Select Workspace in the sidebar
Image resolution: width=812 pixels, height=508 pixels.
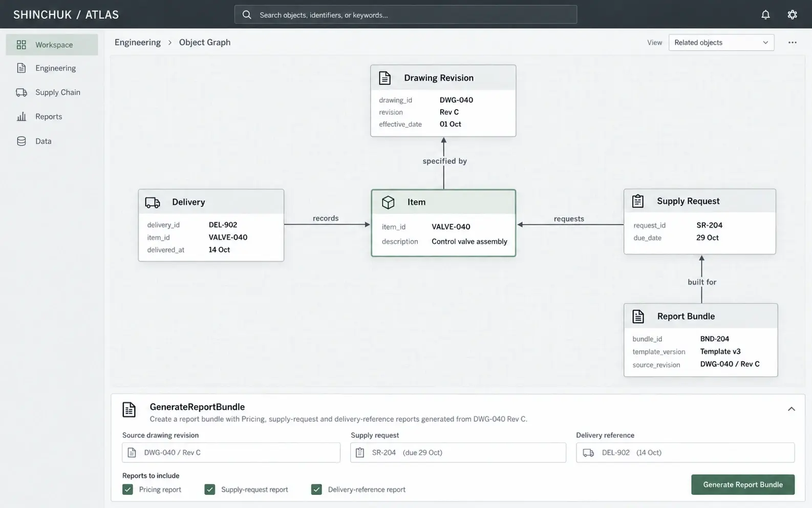[52, 45]
